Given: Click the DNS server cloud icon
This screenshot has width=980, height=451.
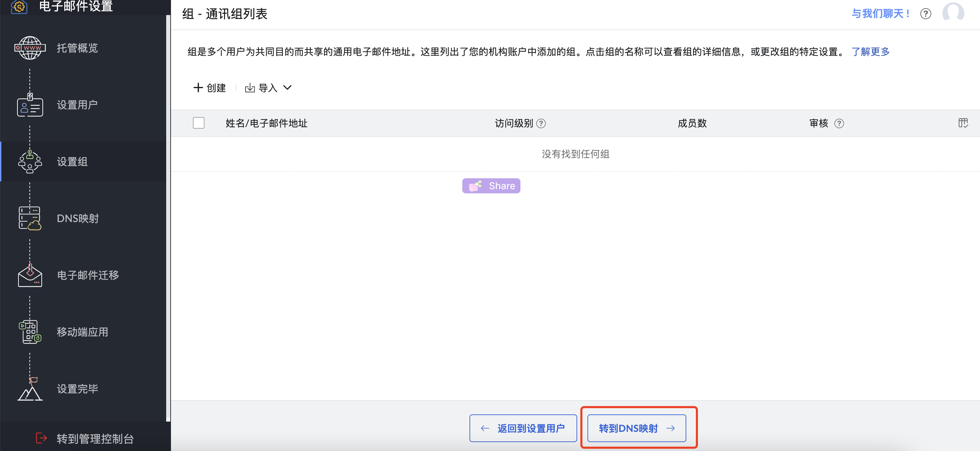Looking at the screenshot, I should click(x=30, y=218).
